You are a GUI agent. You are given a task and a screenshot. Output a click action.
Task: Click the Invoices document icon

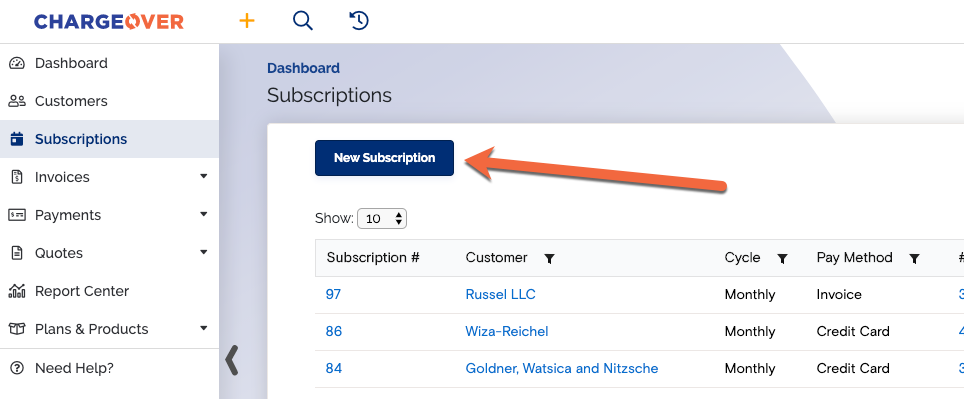pos(17,177)
